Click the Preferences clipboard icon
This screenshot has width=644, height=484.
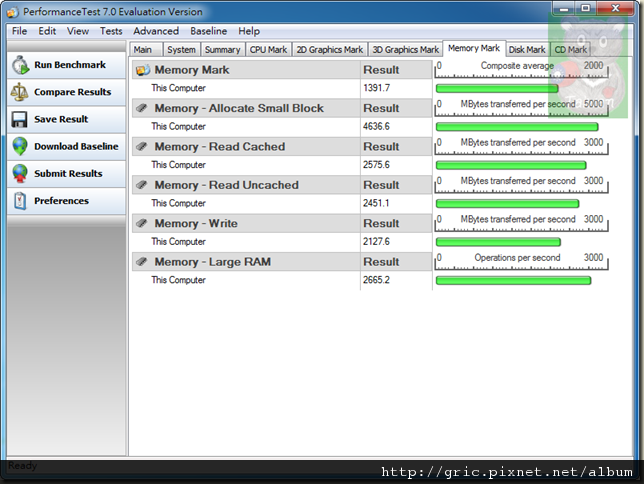click(x=20, y=201)
